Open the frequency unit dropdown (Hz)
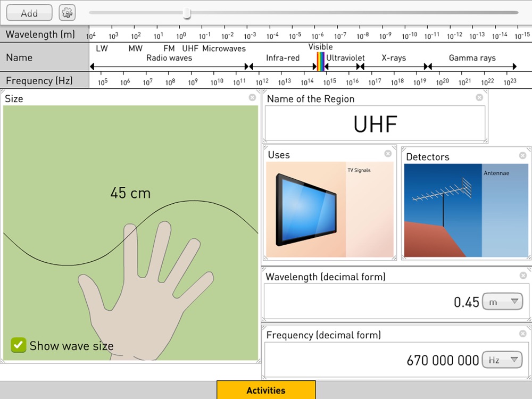Viewport: 532px width, 399px height. 502,360
